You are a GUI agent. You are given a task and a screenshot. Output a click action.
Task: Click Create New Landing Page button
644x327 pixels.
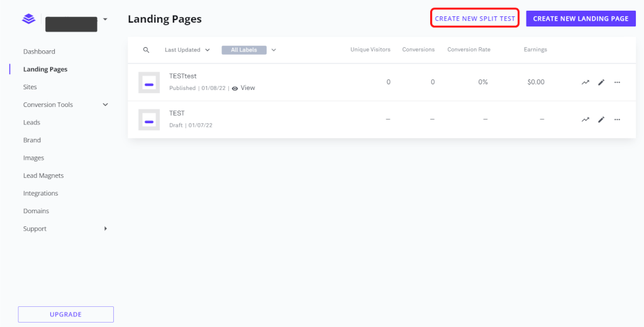click(x=580, y=18)
